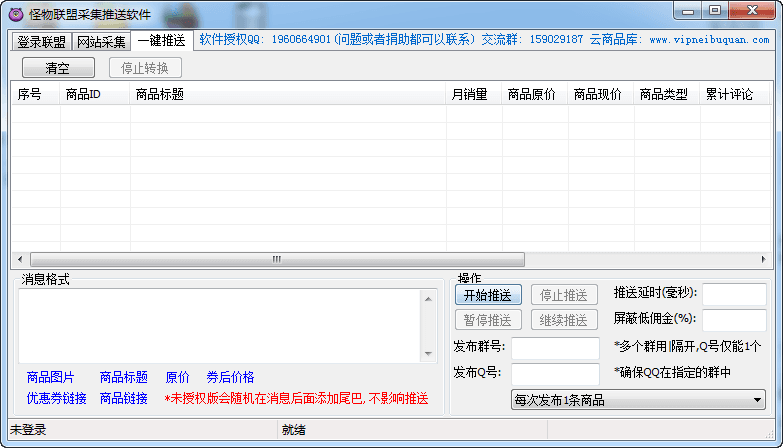
Task: Open the 网站采集 tab
Action: [x=102, y=42]
